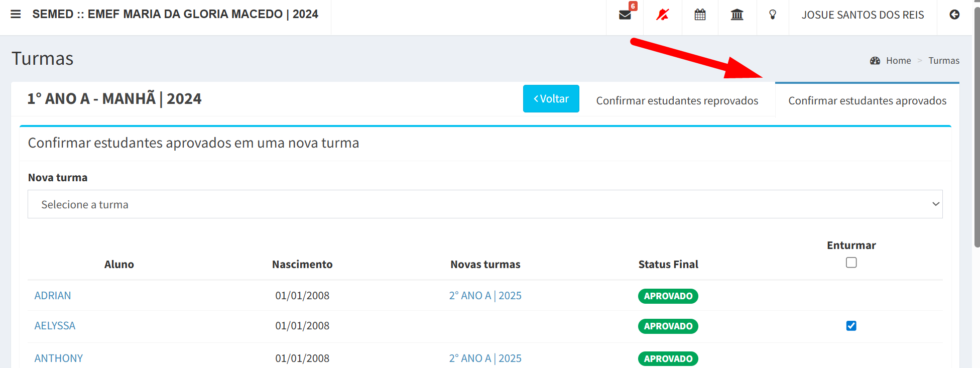Viewport: 980px width, 368px height.
Task: Select the Confirmar estudantes aprovados tab
Action: [867, 100]
